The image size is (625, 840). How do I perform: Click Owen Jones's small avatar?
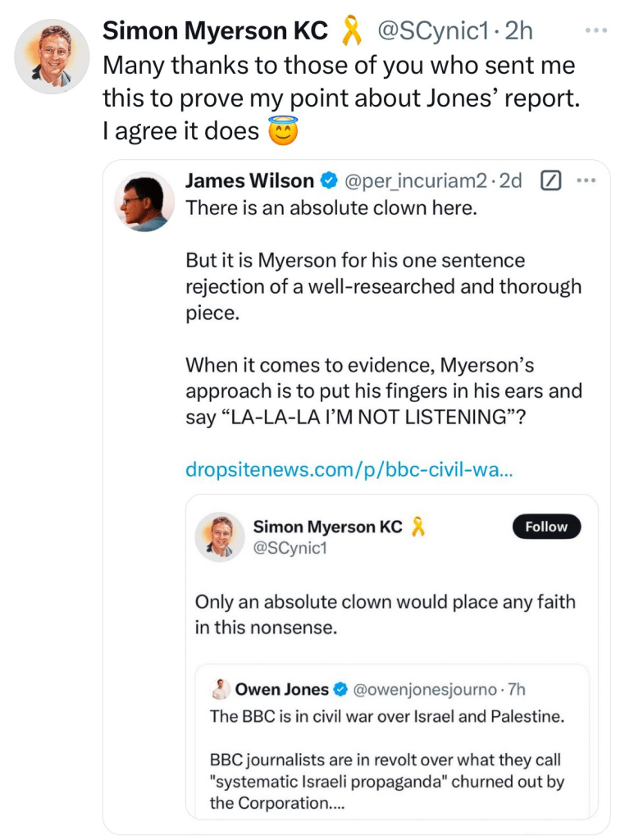click(x=220, y=690)
